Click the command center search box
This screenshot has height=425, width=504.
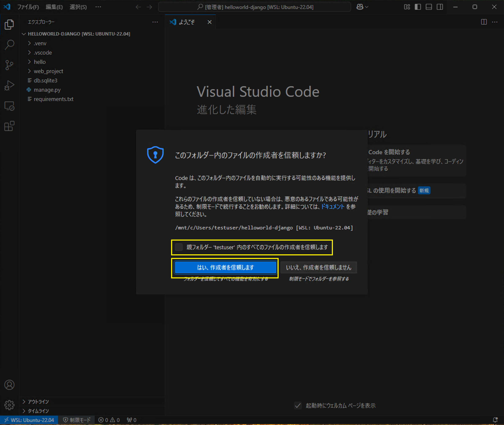(x=254, y=7)
